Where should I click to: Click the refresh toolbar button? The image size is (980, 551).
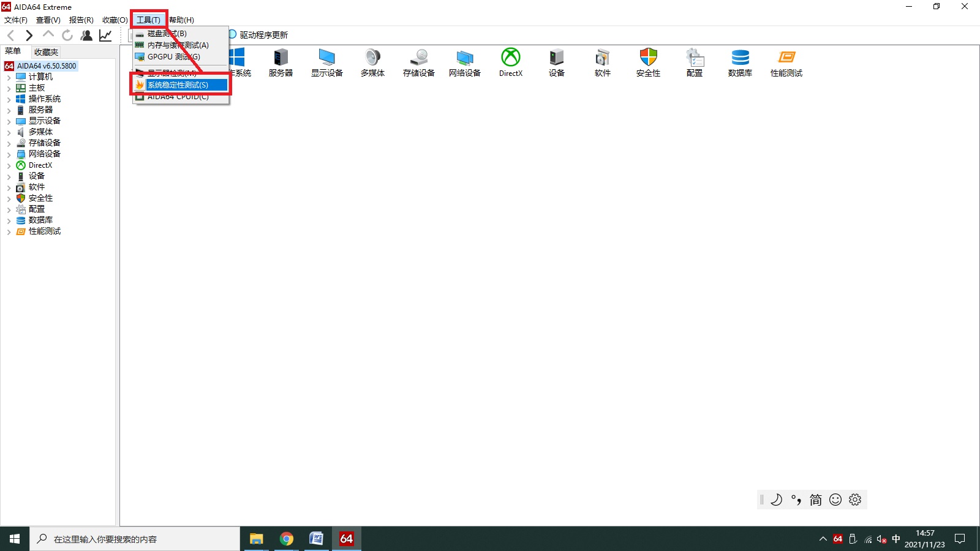pyautogui.click(x=67, y=36)
